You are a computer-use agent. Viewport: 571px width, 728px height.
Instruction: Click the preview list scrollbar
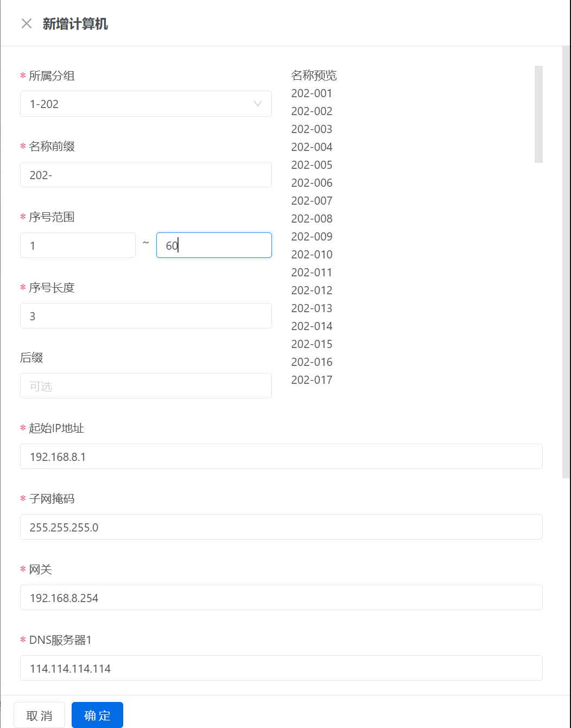click(540, 114)
